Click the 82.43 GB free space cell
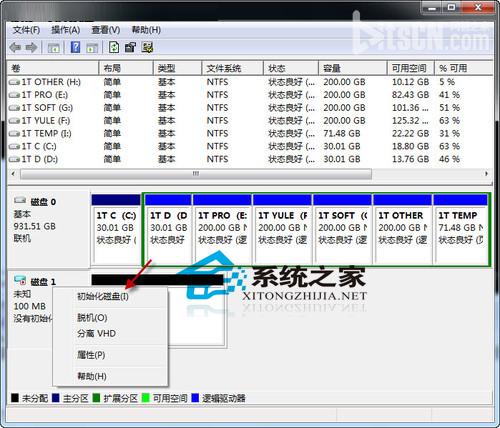This screenshot has height=428, width=500. pyautogui.click(x=410, y=95)
